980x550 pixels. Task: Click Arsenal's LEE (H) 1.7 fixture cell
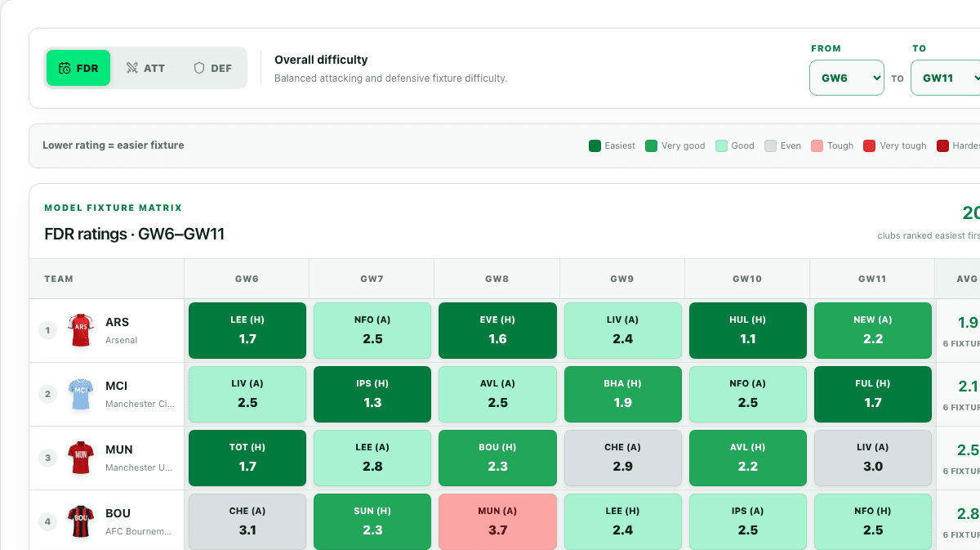tap(247, 330)
